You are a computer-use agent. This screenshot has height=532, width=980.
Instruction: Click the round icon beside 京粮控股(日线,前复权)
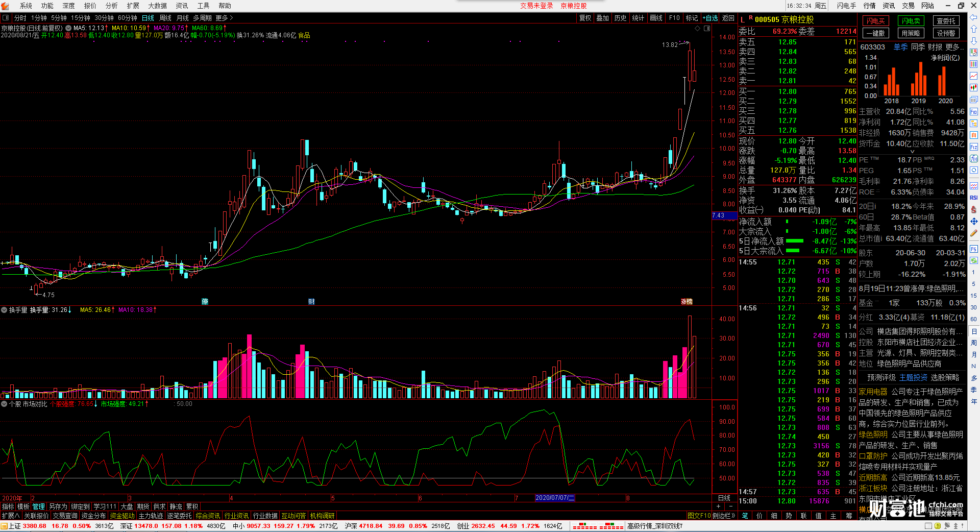[x=68, y=28]
